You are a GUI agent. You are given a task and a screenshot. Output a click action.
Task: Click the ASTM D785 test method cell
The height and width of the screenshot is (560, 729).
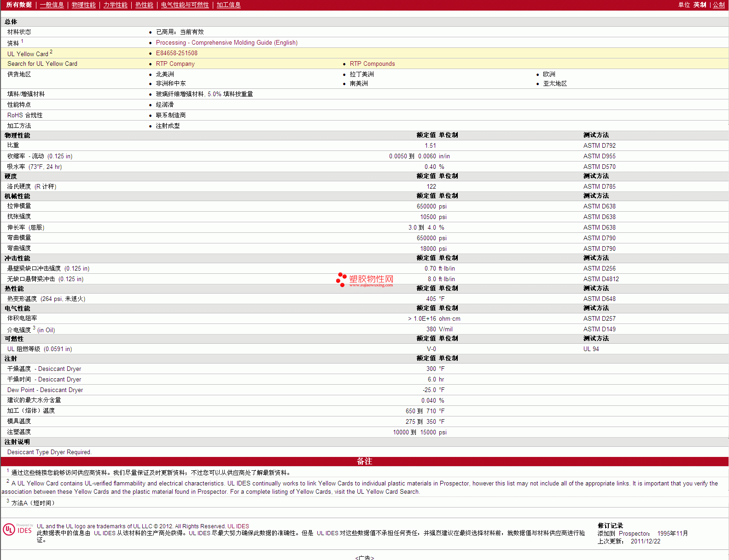600,186
